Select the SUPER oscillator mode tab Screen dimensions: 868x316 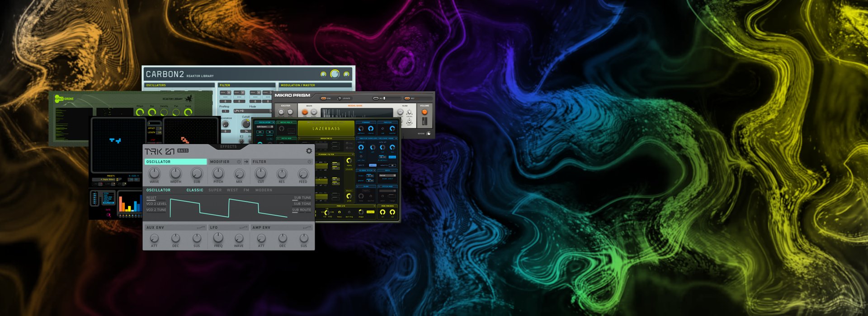(x=215, y=190)
